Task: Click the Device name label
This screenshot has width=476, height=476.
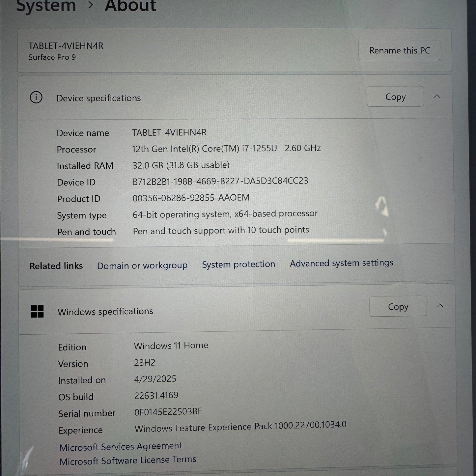Action: click(83, 133)
